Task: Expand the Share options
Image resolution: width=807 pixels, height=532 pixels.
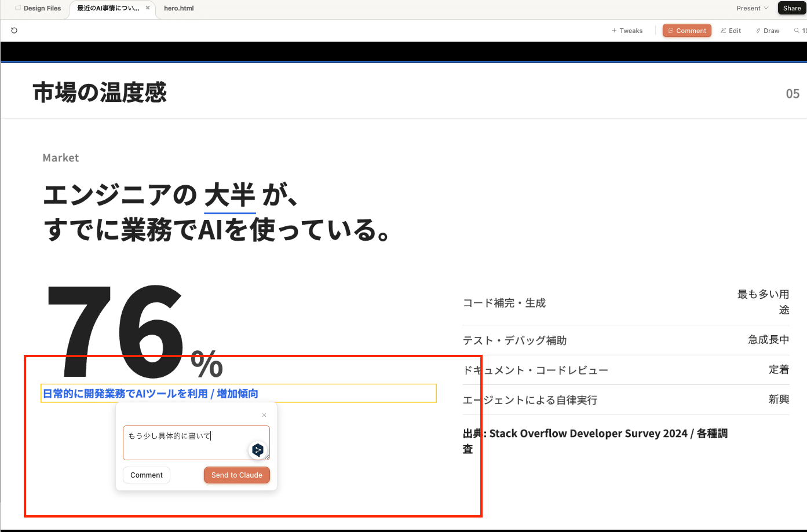Action: pos(791,8)
